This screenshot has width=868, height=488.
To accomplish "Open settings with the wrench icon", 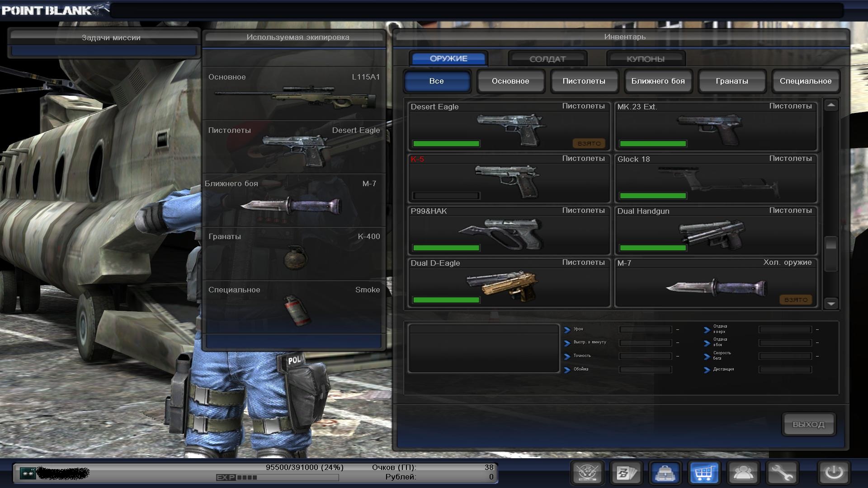I will [x=782, y=473].
